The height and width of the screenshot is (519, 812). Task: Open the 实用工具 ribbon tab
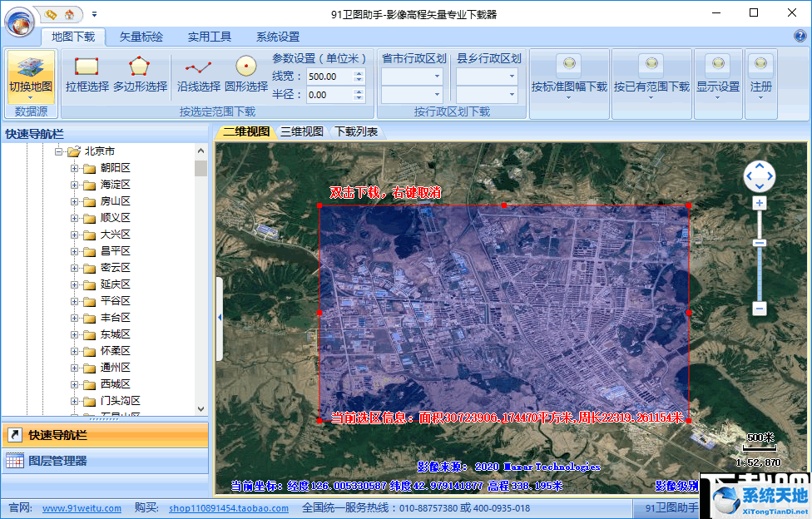pyautogui.click(x=210, y=37)
